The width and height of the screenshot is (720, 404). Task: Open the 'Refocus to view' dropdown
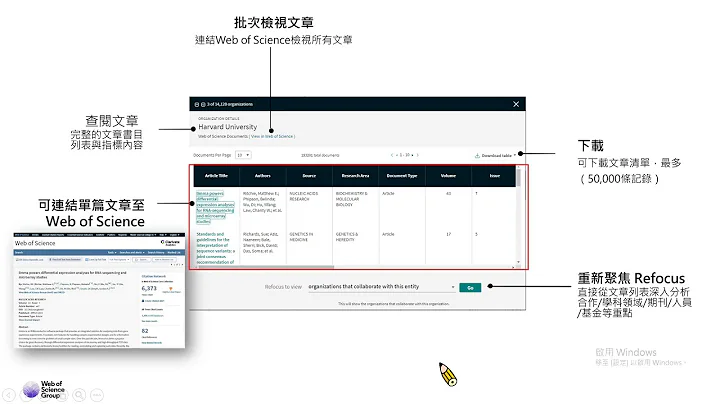382,286
